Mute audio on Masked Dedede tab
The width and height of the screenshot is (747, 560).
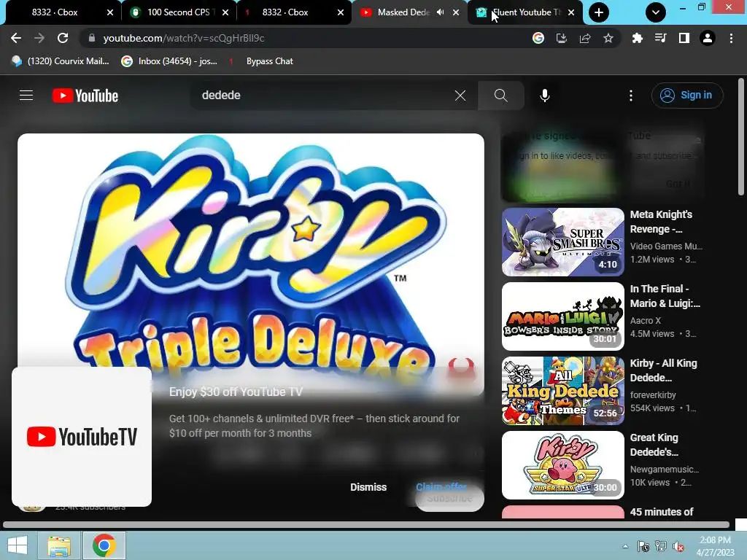coord(440,12)
